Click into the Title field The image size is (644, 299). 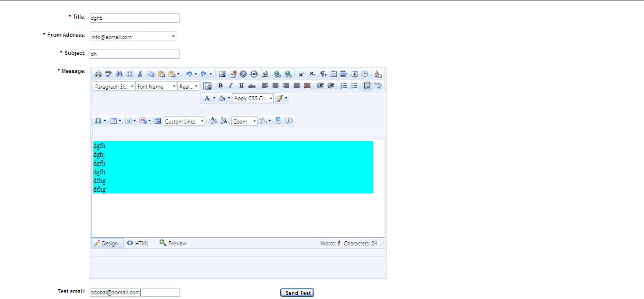click(x=134, y=18)
